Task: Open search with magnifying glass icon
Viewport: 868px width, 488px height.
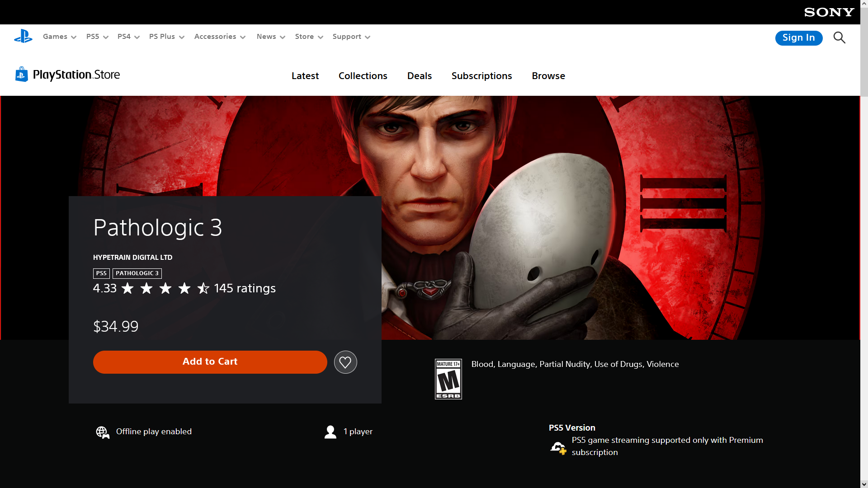Action: tap(839, 38)
